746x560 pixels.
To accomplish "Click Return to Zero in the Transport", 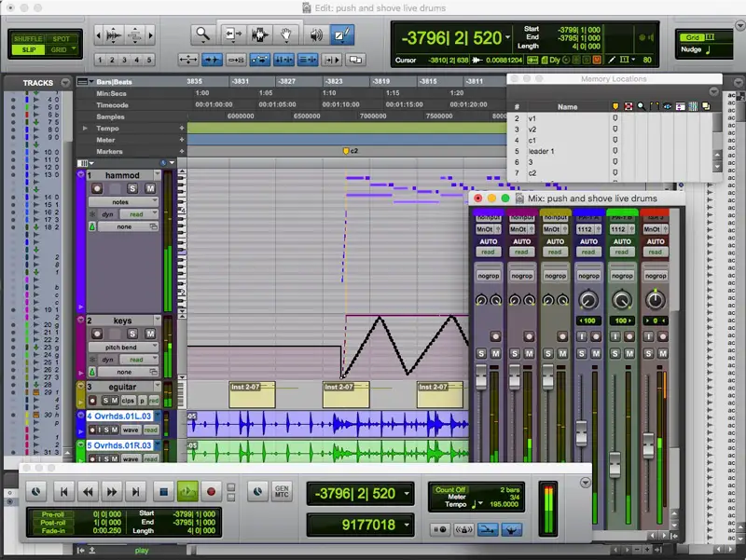I will (63, 491).
